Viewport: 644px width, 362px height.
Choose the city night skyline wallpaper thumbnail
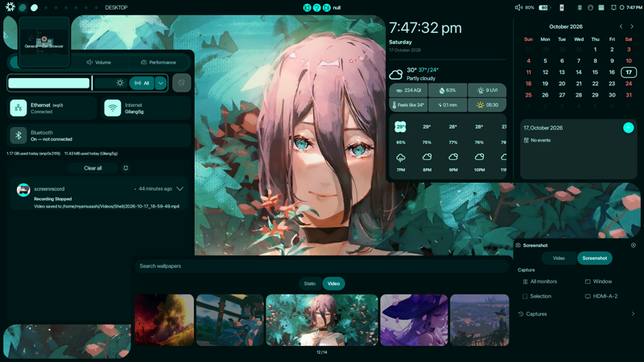[480, 319]
